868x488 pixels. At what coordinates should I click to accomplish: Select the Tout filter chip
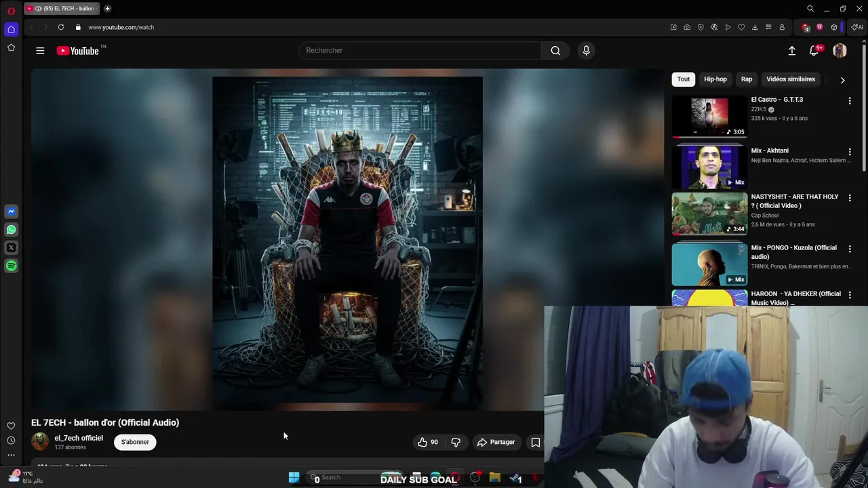click(683, 79)
